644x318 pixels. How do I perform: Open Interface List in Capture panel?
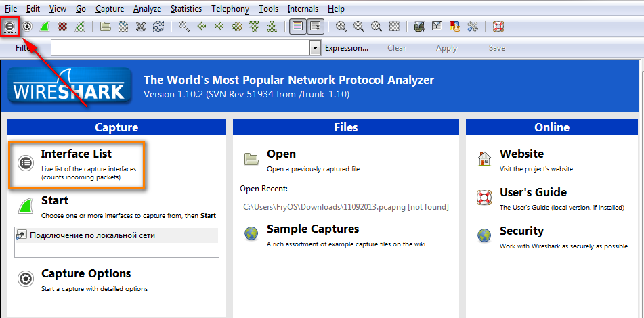(76, 154)
